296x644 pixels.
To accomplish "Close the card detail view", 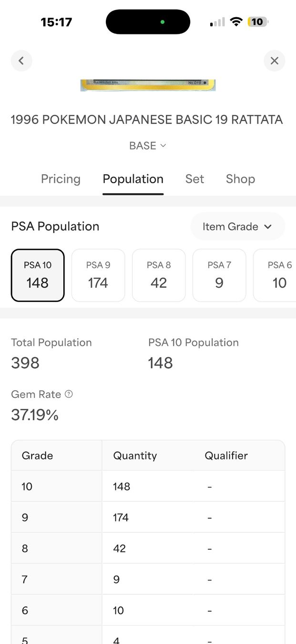I will pyautogui.click(x=274, y=61).
